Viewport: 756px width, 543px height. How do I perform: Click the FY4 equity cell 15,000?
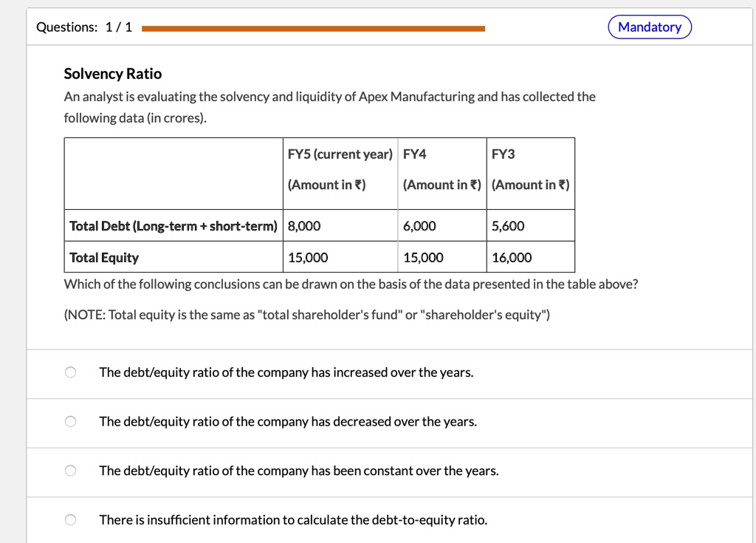click(442, 257)
